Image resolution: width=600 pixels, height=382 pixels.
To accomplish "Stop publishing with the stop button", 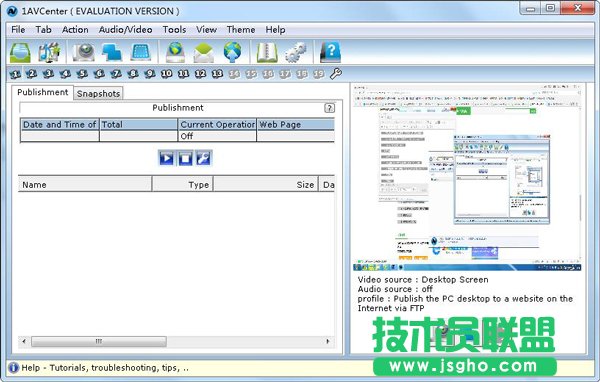I will click(x=185, y=158).
